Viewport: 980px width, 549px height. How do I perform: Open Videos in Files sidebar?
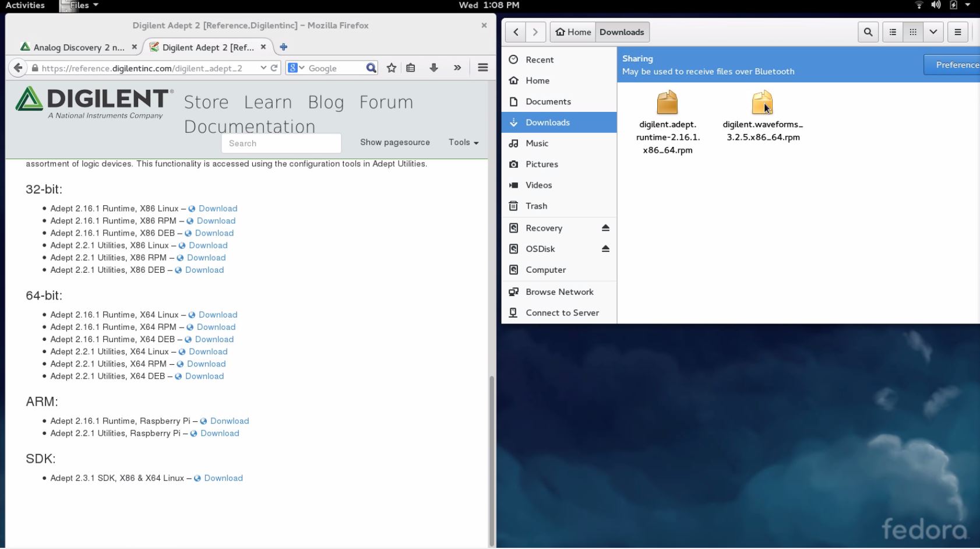click(559, 185)
